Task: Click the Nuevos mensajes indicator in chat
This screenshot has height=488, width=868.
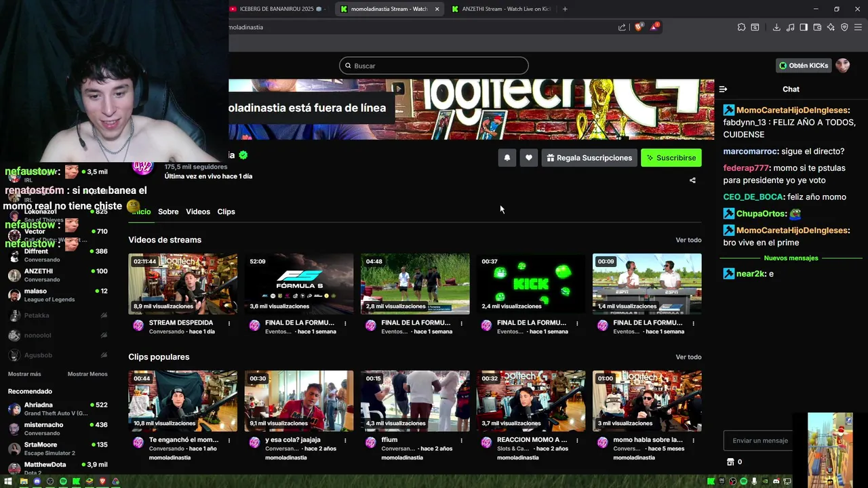Action: coord(791,258)
